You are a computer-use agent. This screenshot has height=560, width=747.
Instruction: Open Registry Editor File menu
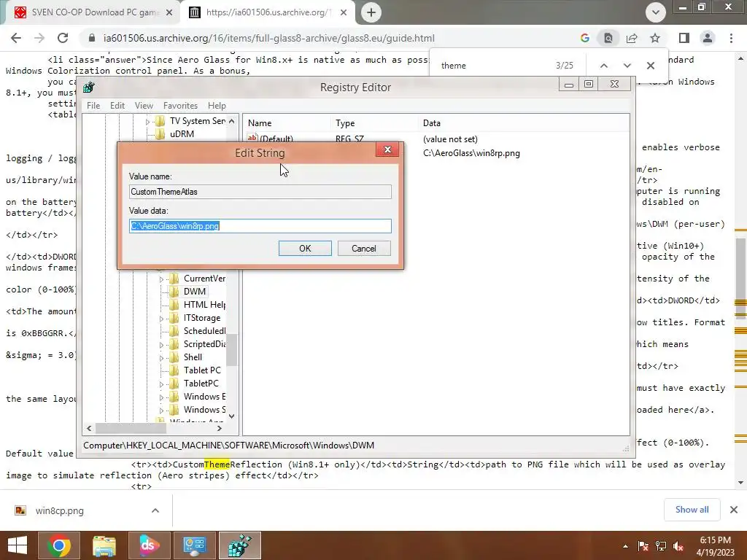point(93,106)
